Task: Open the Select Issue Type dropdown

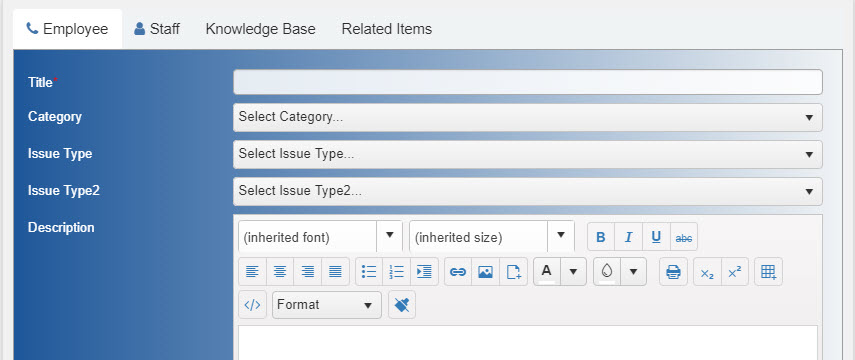Action: click(x=527, y=154)
